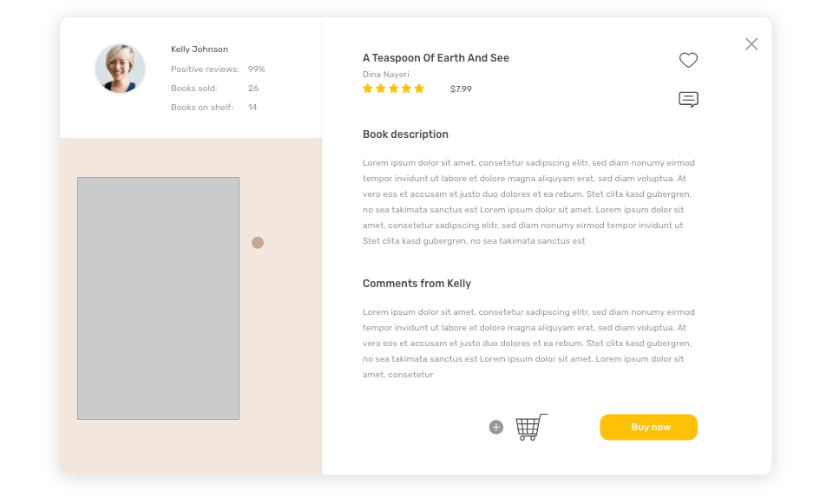Click the gray book cover placeholder
Screen dimensions: 833x504
click(158, 298)
